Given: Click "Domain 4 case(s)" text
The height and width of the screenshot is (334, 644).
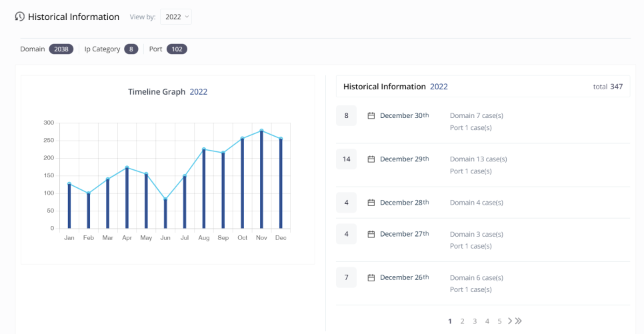Looking at the screenshot, I should [x=477, y=203].
